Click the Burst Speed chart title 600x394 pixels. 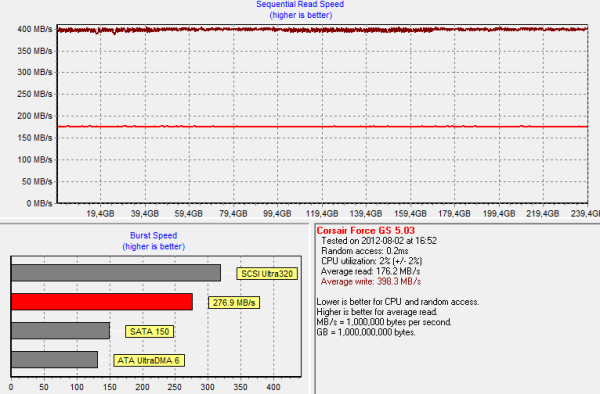153,236
